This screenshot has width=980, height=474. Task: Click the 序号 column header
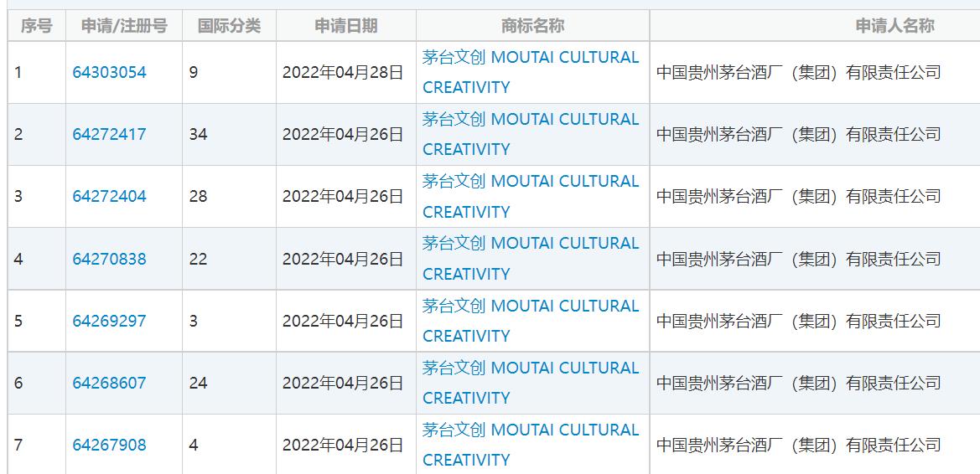(37, 26)
